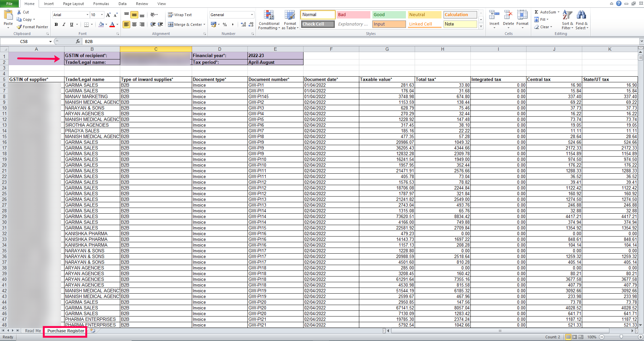Expand the cell Styles gallery
This screenshot has width=644, height=341.
(481, 27)
